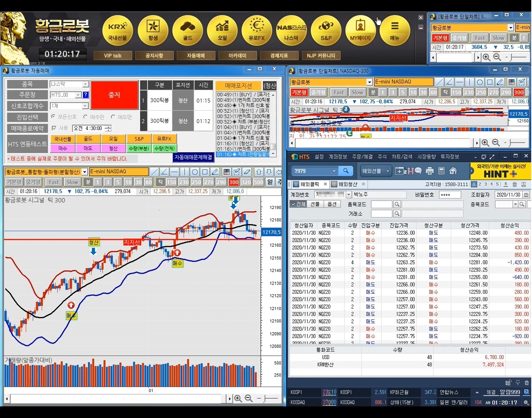532x418 pixels.
Task: Toggle 300 tick button in lower chart
Action: click(x=233, y=182)
